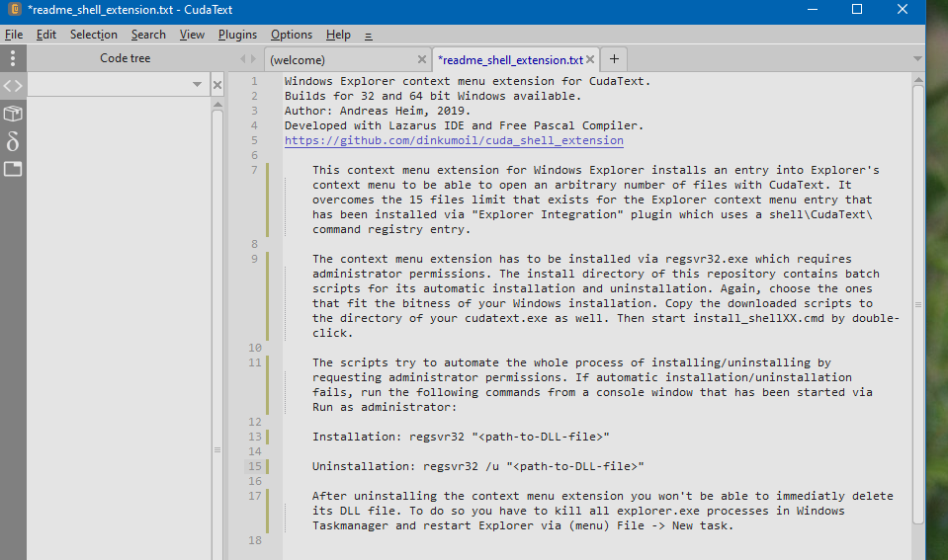This screenshot has width=948, height=560.
Task: Close the Code tree filter panel
Action: pyautogui.click(x=217, y=86)
